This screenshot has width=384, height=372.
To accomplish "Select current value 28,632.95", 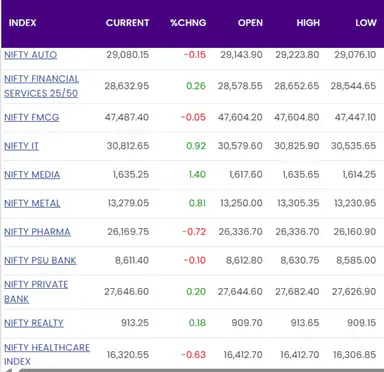I will click(127, 86).
